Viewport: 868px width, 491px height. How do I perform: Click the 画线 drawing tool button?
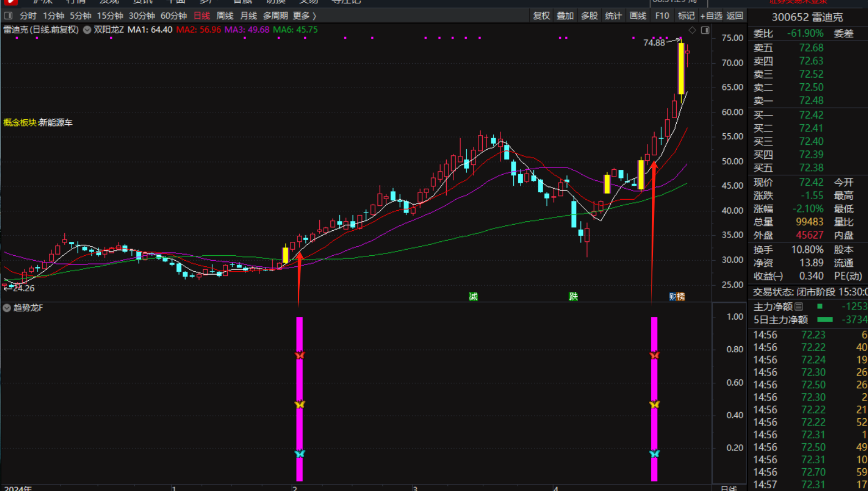638,16
